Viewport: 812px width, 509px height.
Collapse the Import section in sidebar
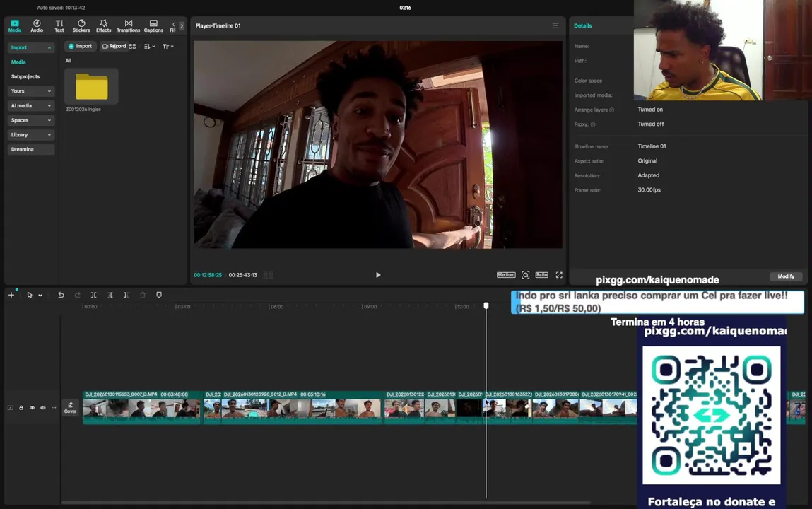(31, 47)
